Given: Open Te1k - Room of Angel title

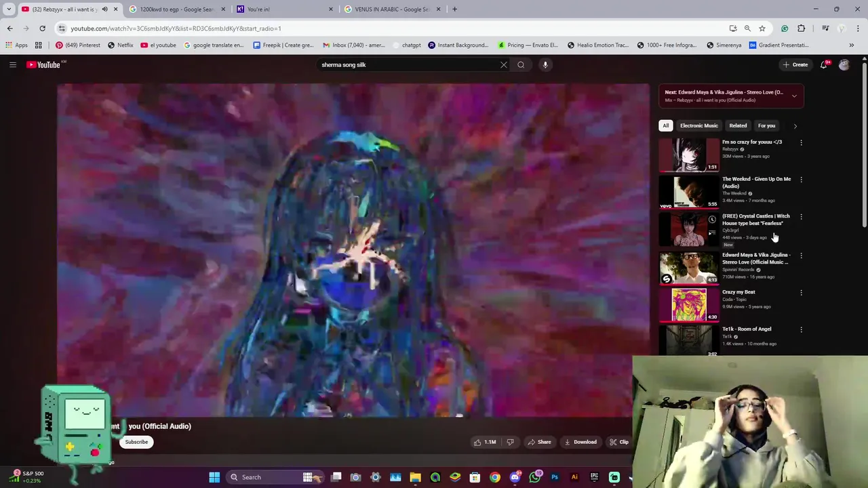Looking at the screenshot, I should coord(747,329).
